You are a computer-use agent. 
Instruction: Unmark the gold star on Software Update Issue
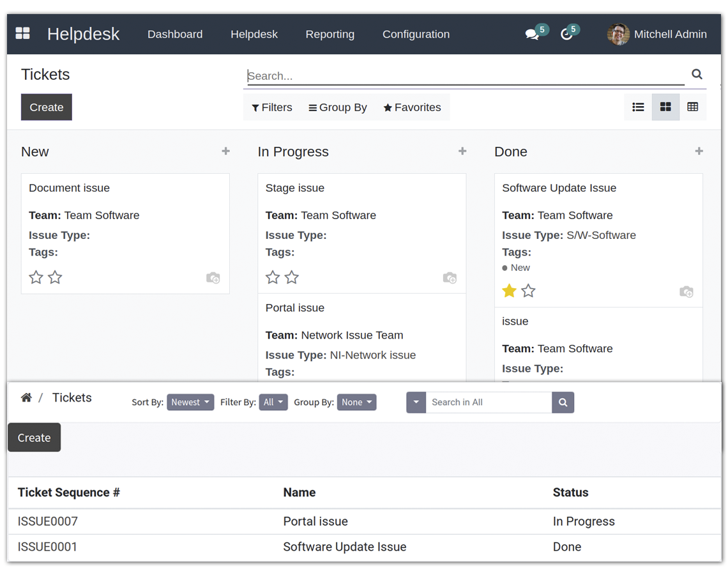coord(509,291)
